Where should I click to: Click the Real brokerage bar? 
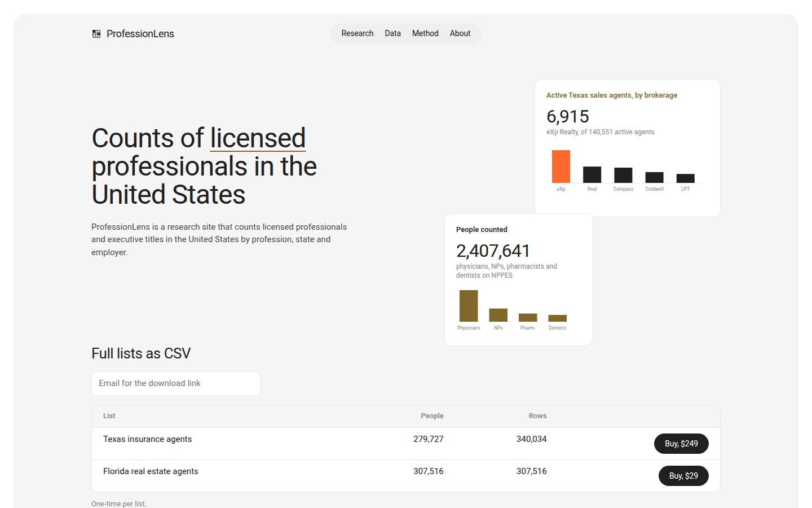(592, 174)
